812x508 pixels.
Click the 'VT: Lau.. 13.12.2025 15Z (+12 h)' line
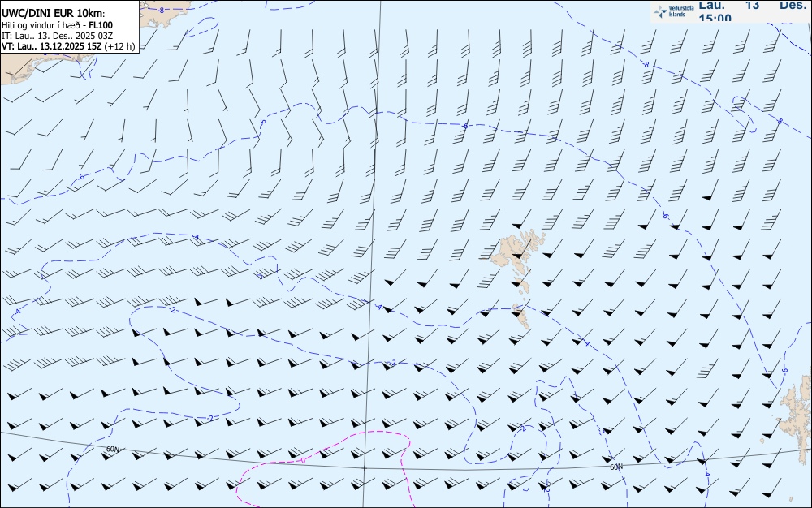coord(68,46)
